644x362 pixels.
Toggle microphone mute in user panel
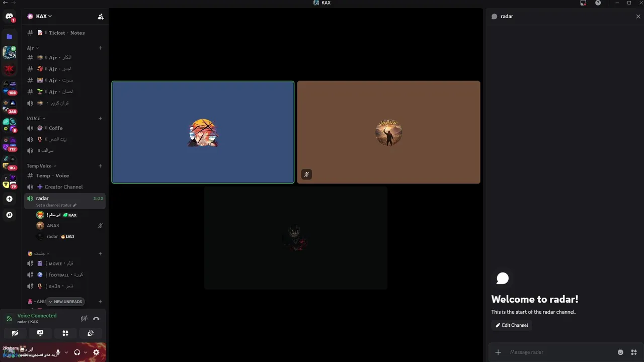click(58, 352)
